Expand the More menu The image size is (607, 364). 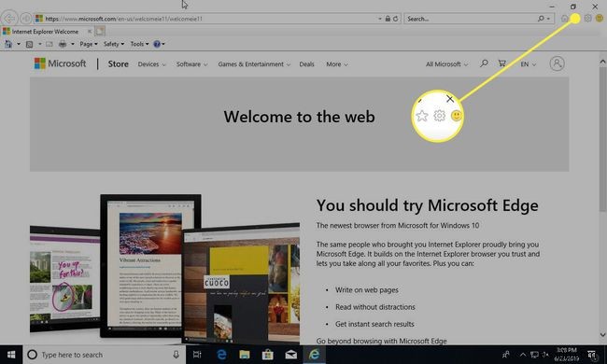pyautogui.click(x=337, y=64)
